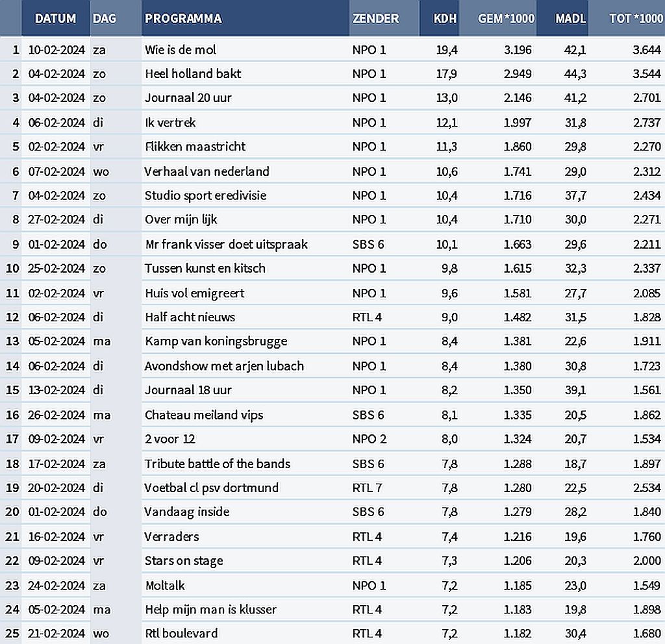The width and height of the screenshot is (665, 644).
Task: Click 'Journaal 20 uur' program name
Action: [188, 98]
